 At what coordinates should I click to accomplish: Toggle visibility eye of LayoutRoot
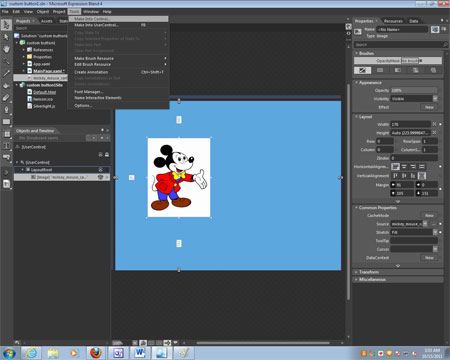click(x=100, y=170)
